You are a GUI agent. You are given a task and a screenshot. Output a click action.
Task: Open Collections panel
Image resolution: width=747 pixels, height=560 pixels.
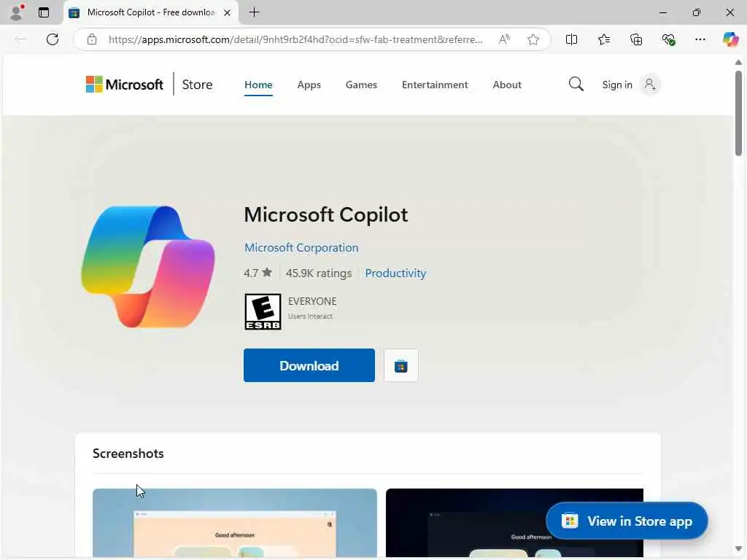click(636, 39)
